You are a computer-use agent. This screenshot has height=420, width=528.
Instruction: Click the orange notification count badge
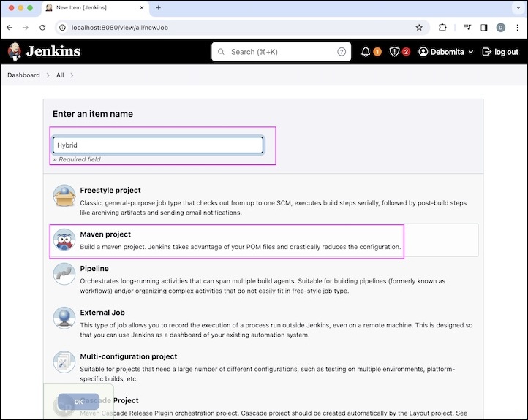click(377, 52)
